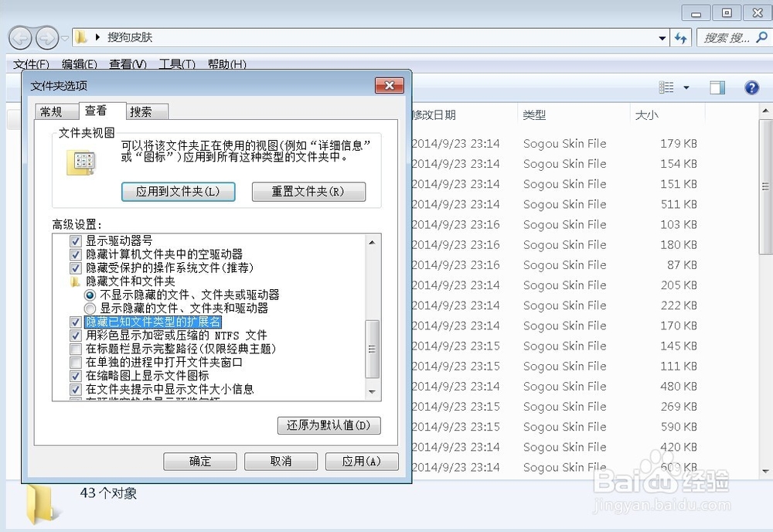Enable 在单独的进程中打开文件夹窗口 checkbox

[x=76, y=363]
